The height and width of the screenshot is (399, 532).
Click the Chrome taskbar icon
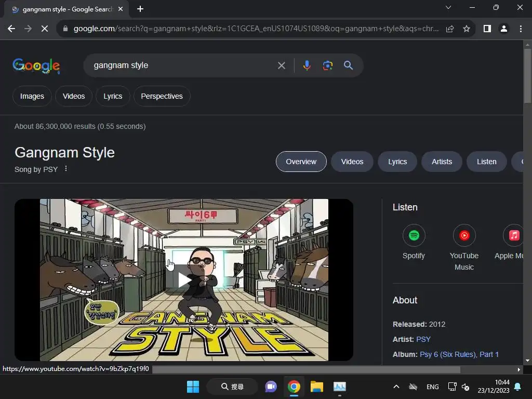coord(294,387)
